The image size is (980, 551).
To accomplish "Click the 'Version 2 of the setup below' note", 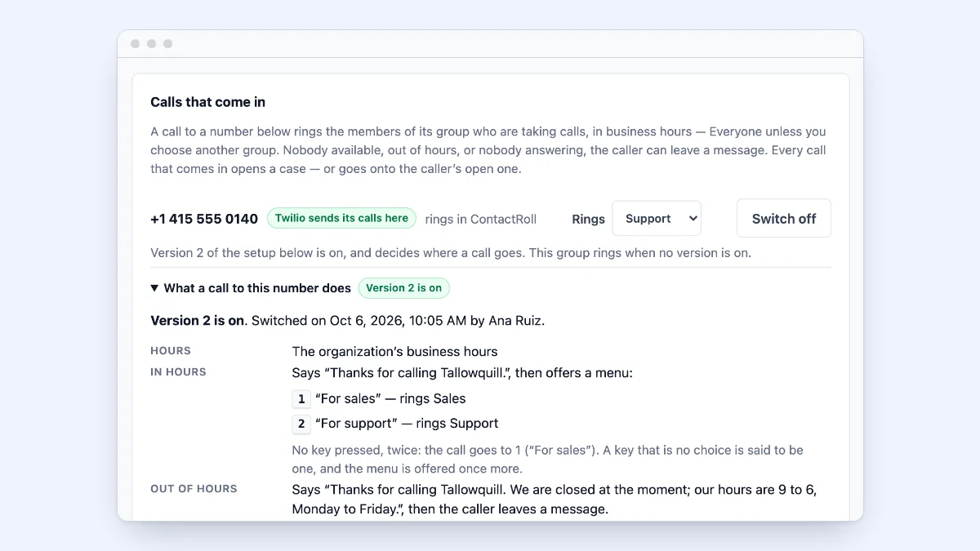I will coord(451,253).
